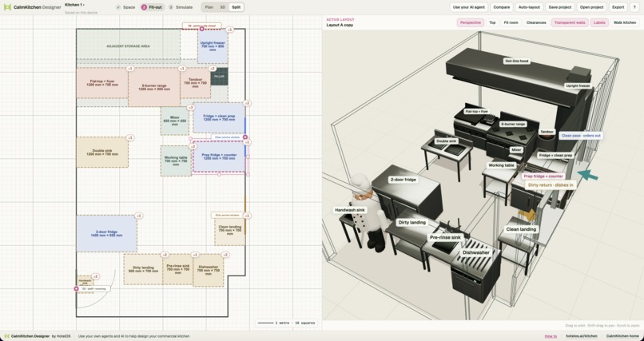The height and width of the screenshot is (341, 644).
Task: Open the How to link
Action: (x=551, y=336)
